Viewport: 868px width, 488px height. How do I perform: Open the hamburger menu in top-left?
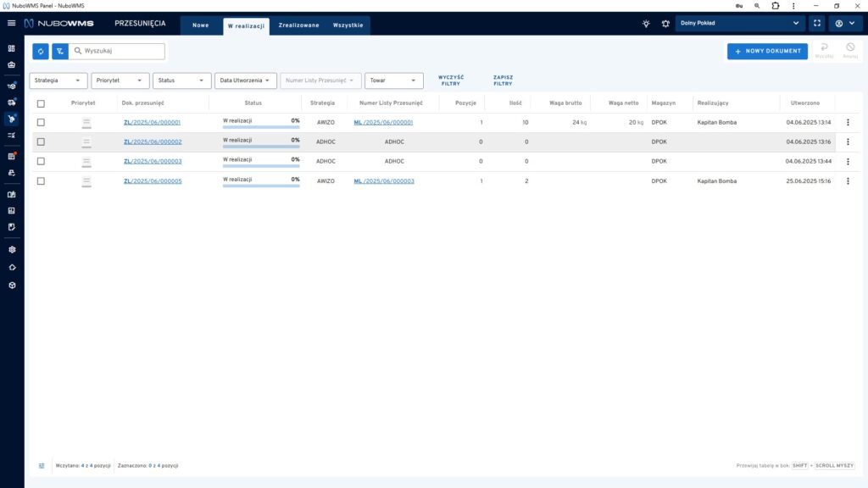(11, 23)
